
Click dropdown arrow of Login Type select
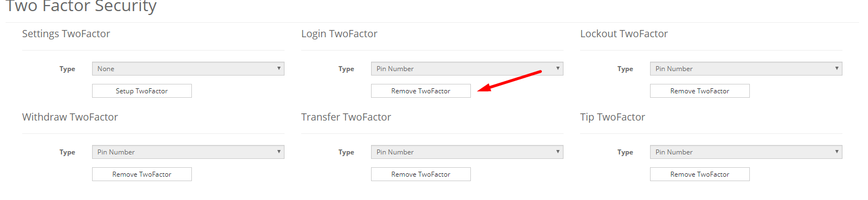558,69
